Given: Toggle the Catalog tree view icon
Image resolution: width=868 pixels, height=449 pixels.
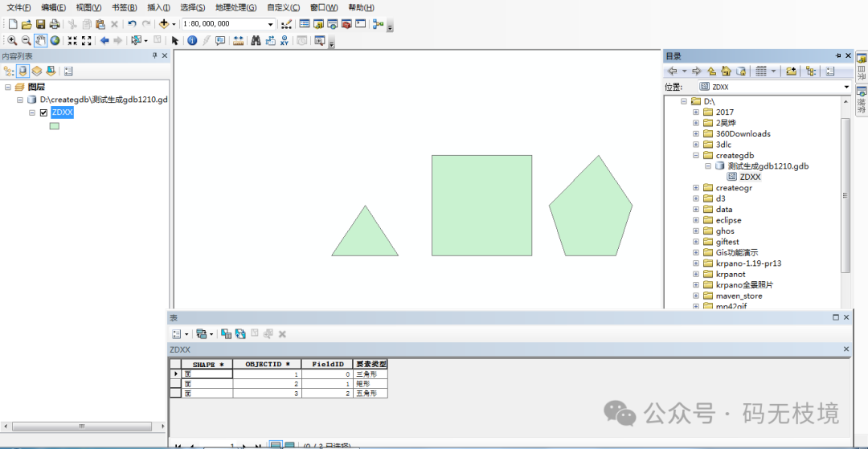Looking at the screenshot, I should [x=811, y=71].
